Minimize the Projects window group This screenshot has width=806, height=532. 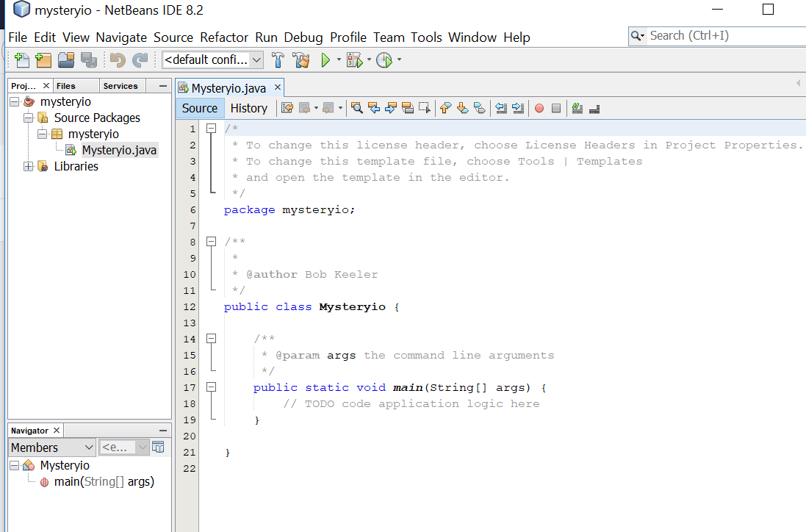[163, 86]
